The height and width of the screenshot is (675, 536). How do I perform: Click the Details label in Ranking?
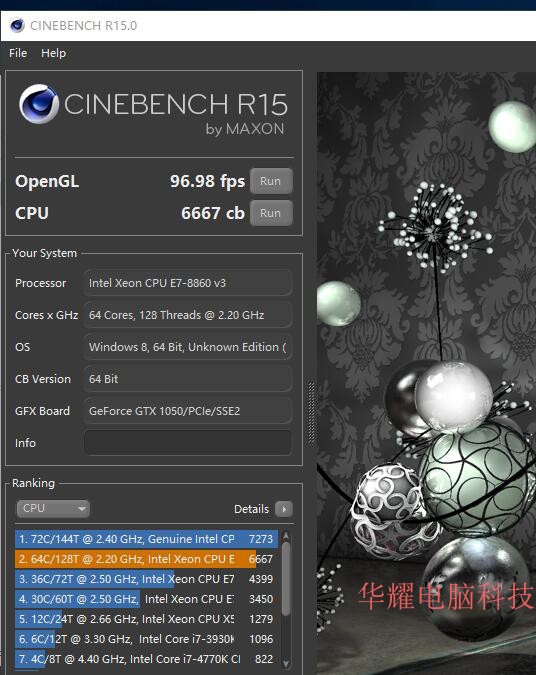click(x=251, y=509)
